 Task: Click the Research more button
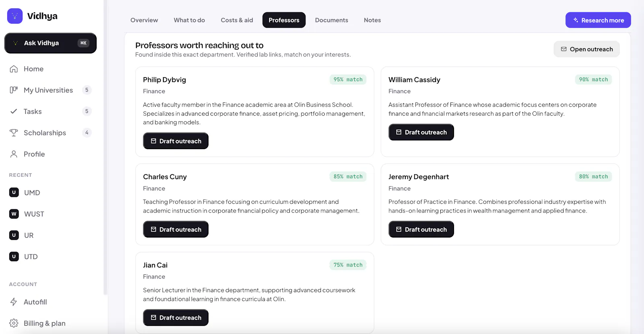[x=598, y=20]
